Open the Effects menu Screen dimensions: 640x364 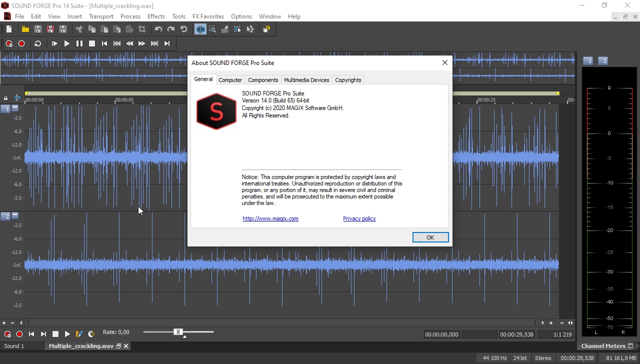[x=156, y=16]
